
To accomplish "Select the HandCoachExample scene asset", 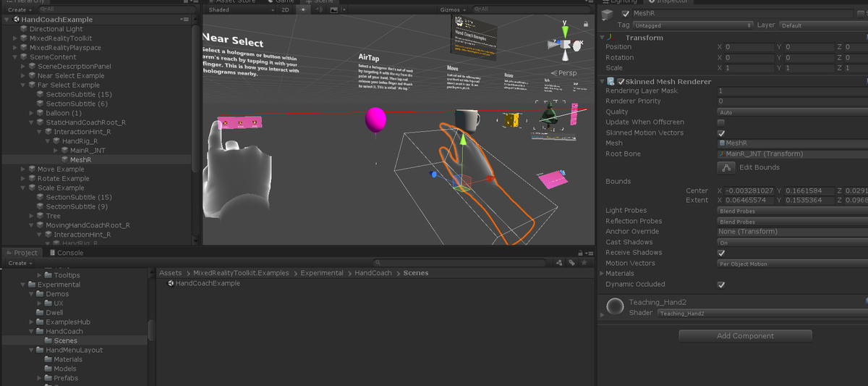I will pyautogui.click(x=203, y=283).
